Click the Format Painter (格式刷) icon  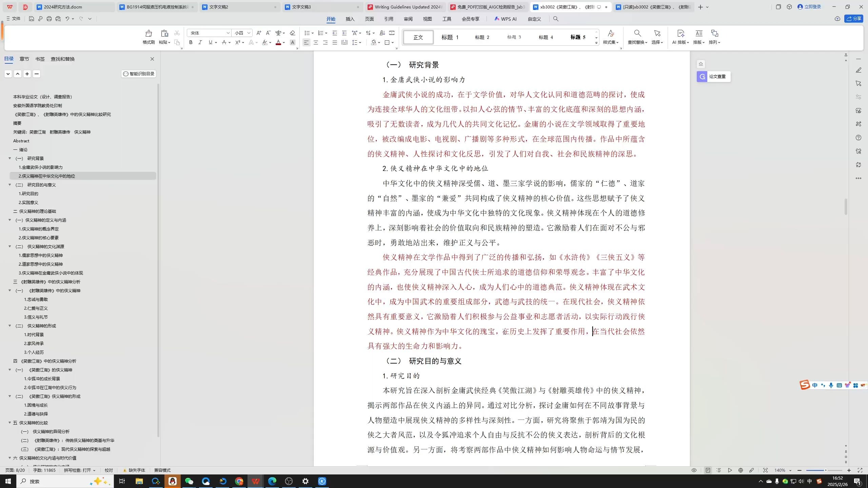(149, 34)
